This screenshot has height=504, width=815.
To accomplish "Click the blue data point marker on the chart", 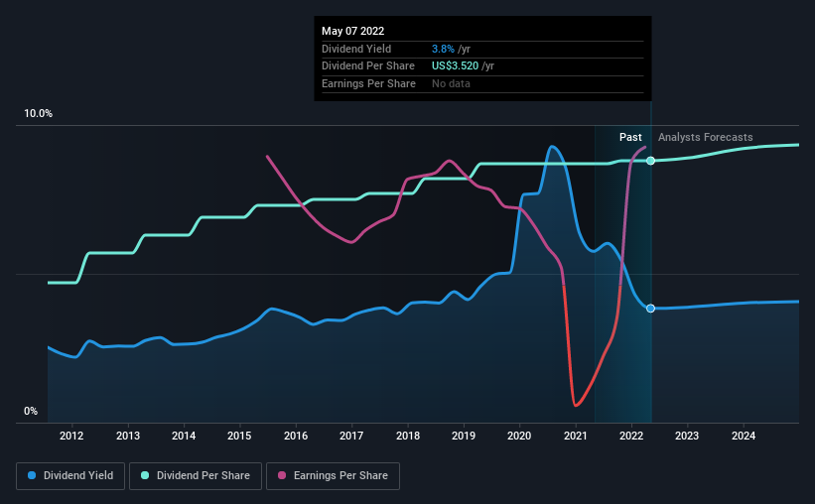I will pos(651,309).
